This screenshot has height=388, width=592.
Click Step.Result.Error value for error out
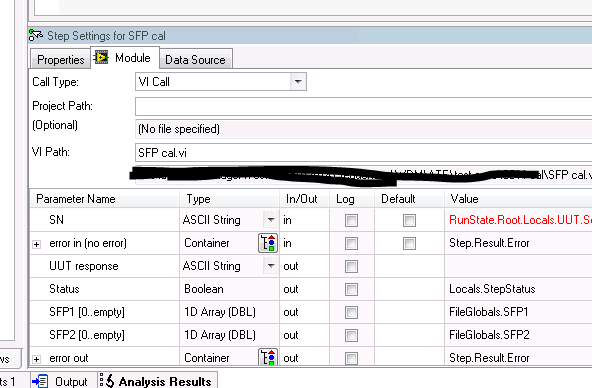coord(519,357)
